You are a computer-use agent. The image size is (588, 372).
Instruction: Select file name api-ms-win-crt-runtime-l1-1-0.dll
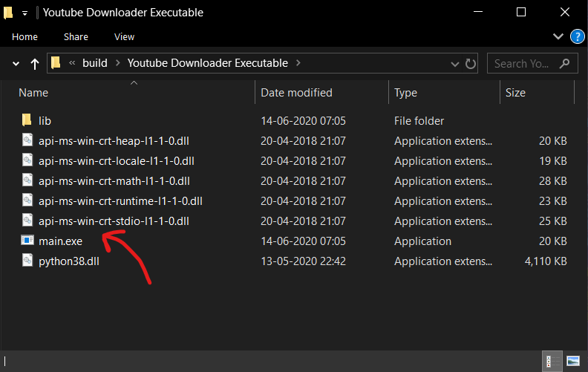120,201
